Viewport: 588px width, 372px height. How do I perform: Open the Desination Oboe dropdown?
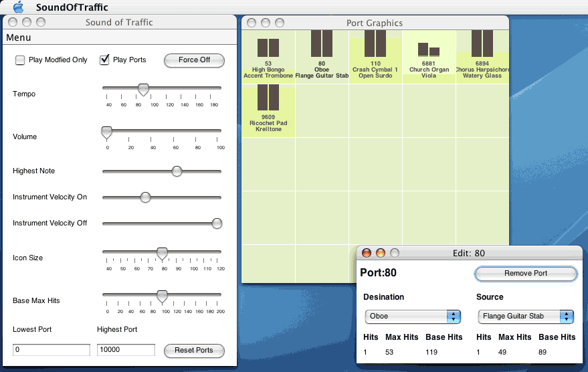tap(413, 316)
